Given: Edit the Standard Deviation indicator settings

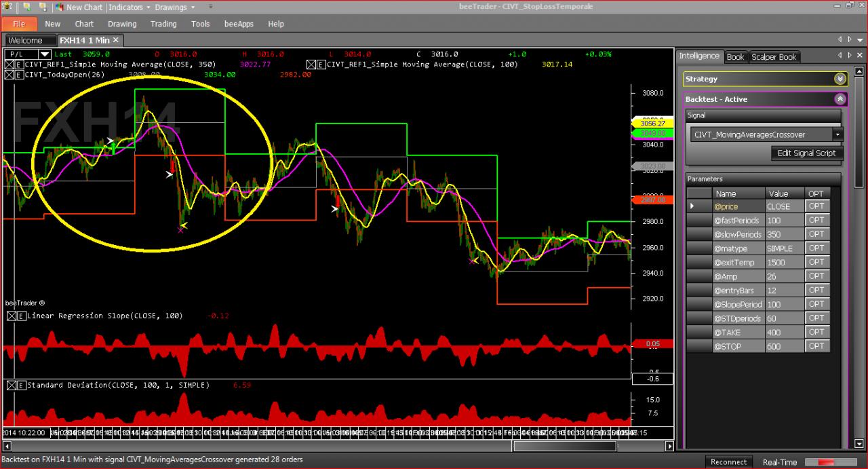Looking at the screenshot, I should [22, 385].
